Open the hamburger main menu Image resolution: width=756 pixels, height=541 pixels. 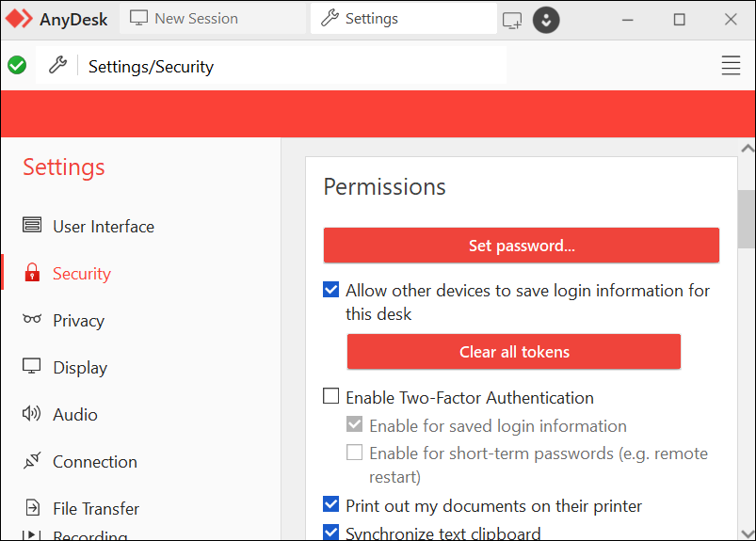point(731,66)
